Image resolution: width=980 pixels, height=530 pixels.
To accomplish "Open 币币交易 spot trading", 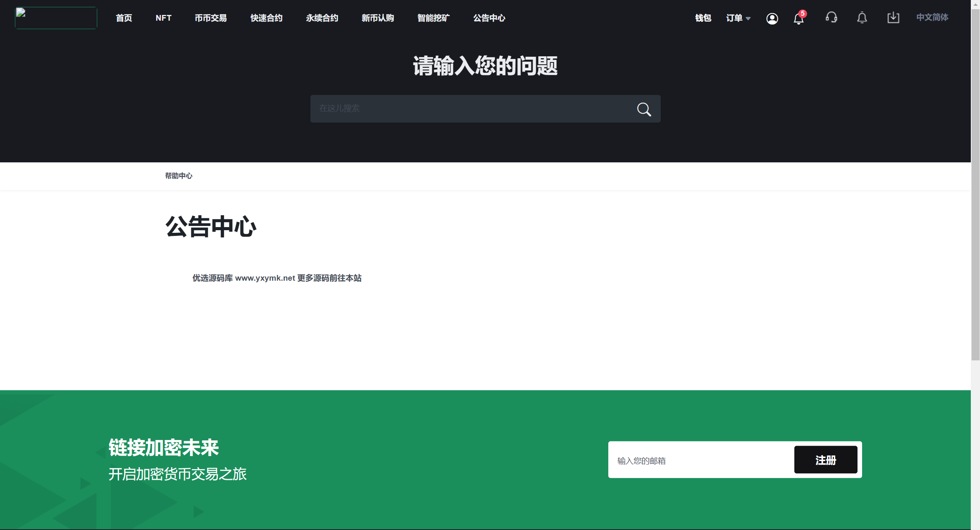I will (211, 18).
